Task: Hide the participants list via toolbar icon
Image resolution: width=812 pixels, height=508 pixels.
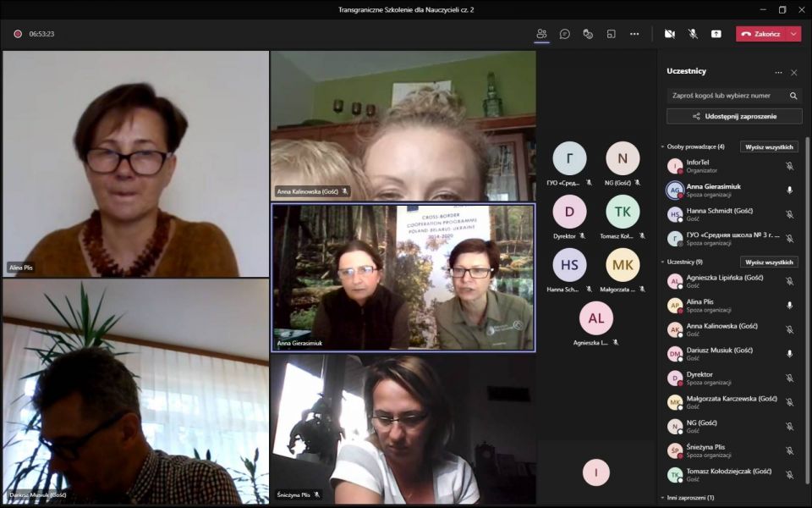Action: [x=541, y=34]
